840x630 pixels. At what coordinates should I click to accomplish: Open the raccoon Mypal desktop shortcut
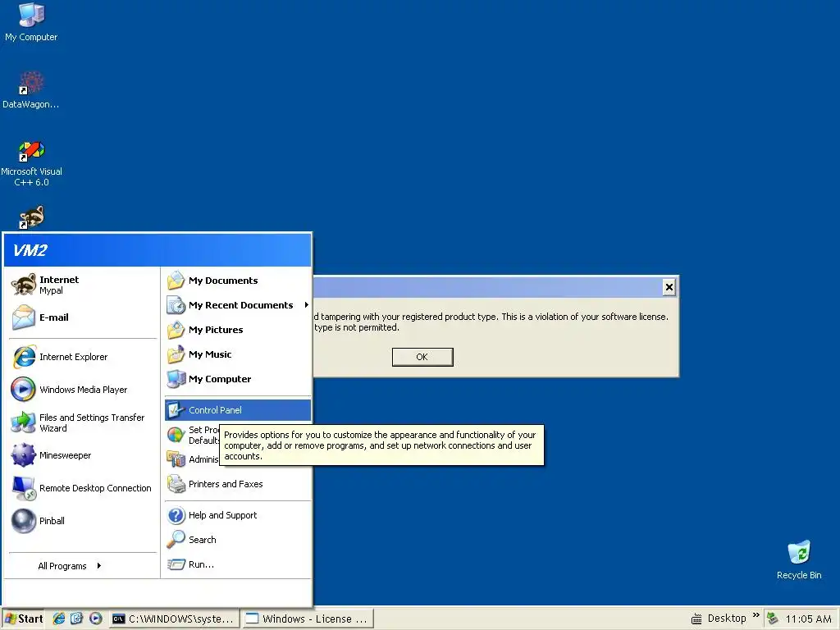coord(31,217)
